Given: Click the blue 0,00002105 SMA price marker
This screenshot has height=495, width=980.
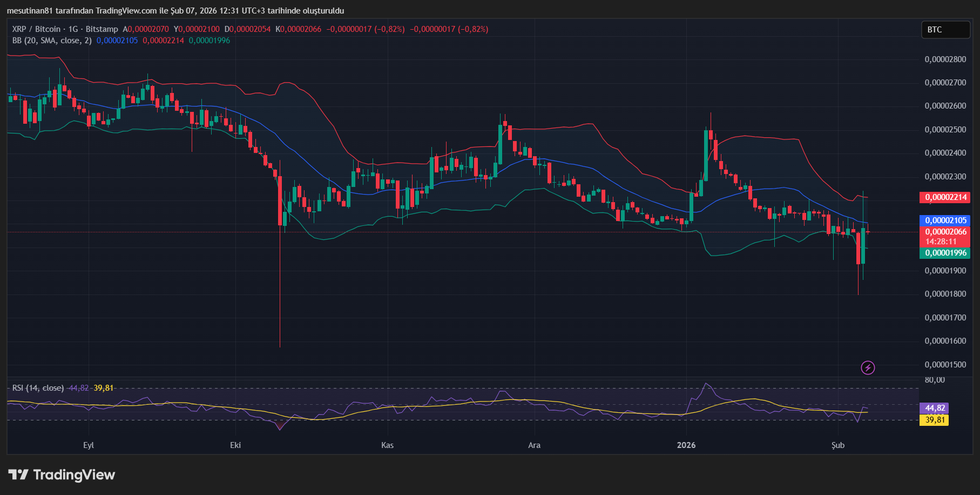Looking at the screenshot, I should click(945, 220).
